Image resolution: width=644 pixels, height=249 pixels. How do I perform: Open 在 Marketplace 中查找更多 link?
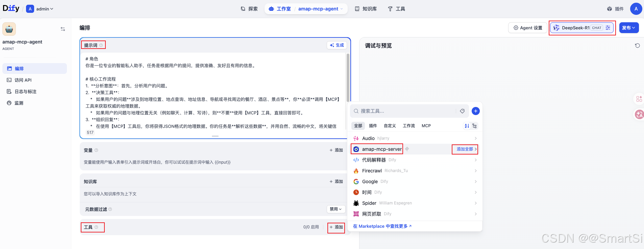point(382,226)
